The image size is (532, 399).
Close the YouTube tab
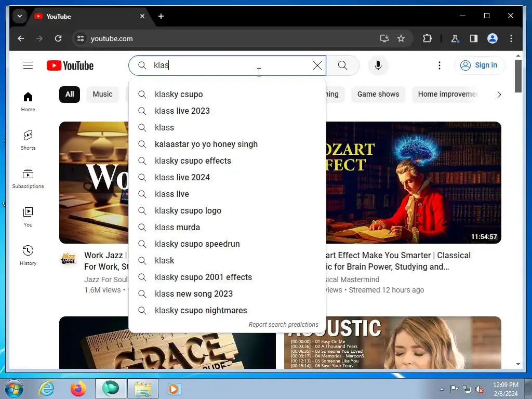[142, 16]
